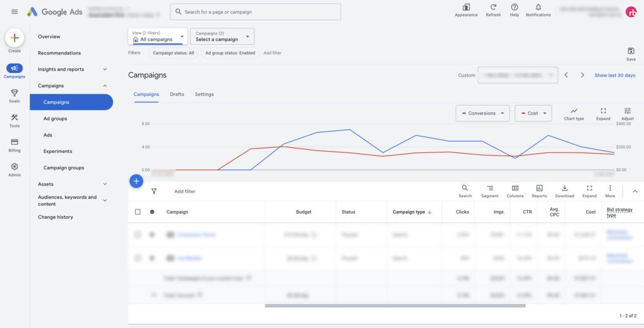The width and height of the screenshot is (644, 328).
Task: Open Ad groups in the sidebar
Action: coord(55,119)
